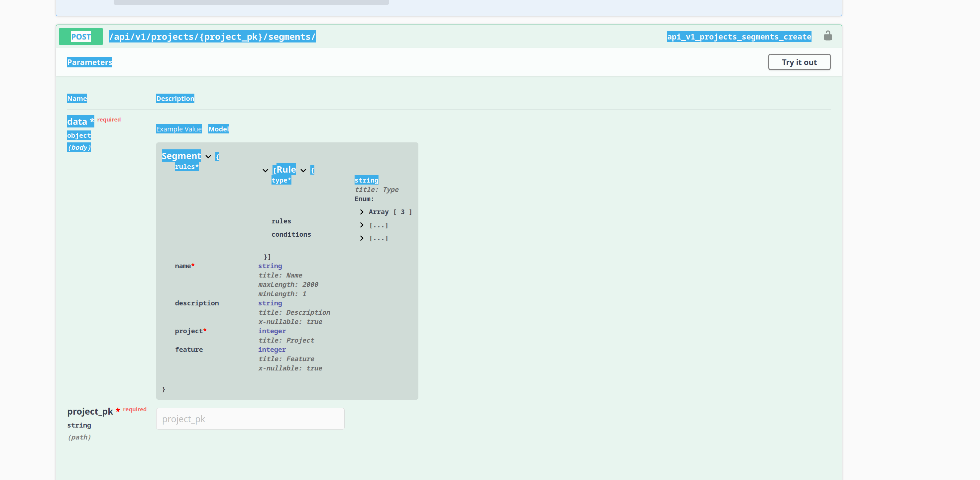Viewport: 980px width, 480px height.
Task: Click the Parameters section header
Action: click(x=90, y=62)
